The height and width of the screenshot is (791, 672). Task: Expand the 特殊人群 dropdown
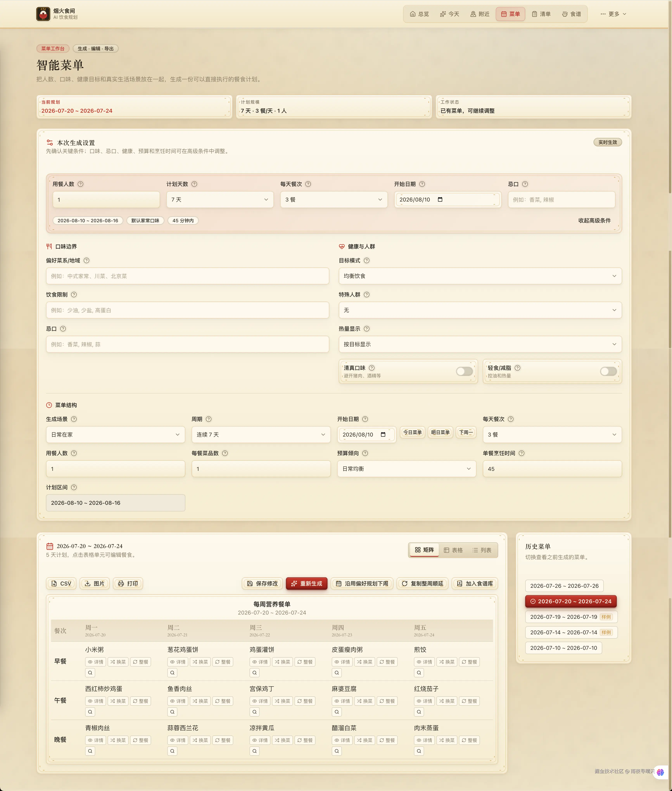(480, 310)
